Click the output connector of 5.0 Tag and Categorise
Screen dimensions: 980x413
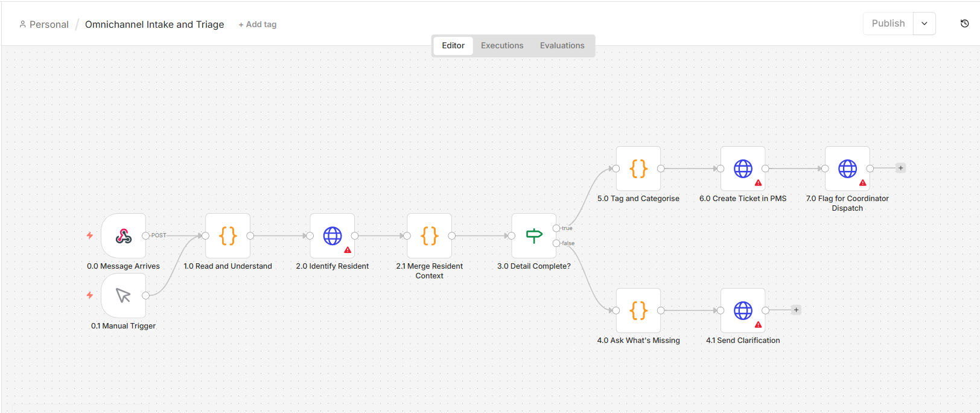click(661, 168)
